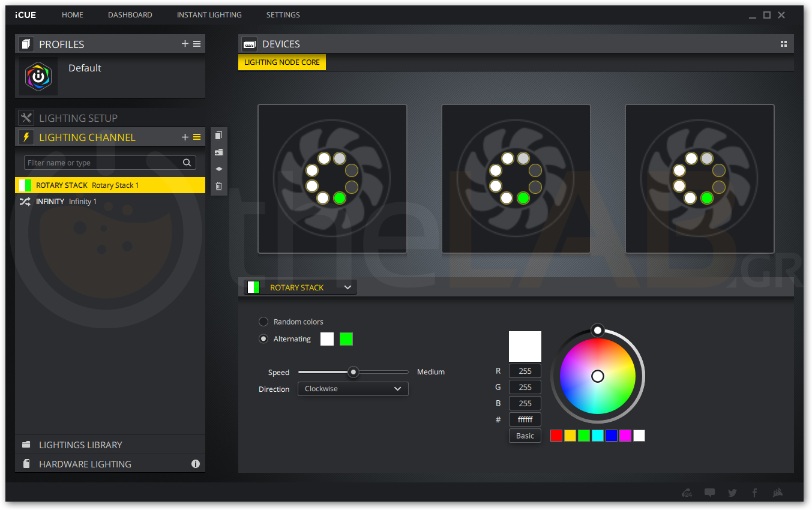Screen dimensions: 812x510
Task: Delete the selected lighting layer
Action: pyautogui.click(x=219, y=186)
